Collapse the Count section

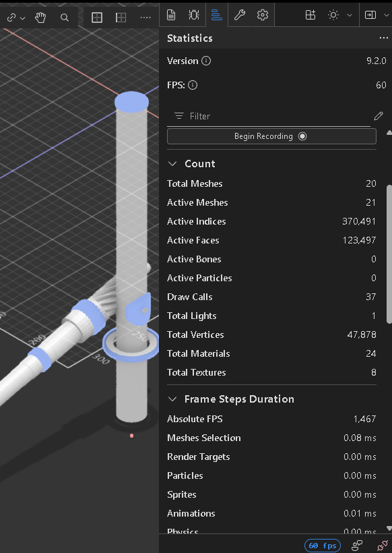[x=172, y=164]
